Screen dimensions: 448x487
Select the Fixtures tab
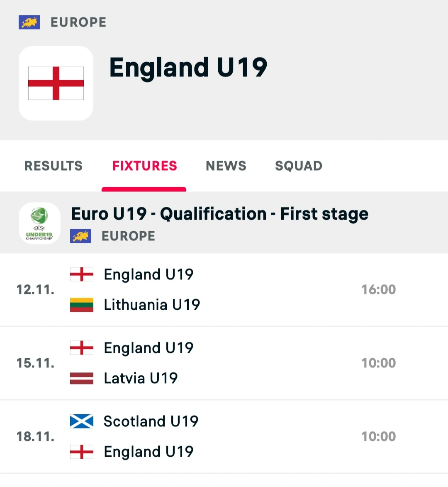(144, 166)
